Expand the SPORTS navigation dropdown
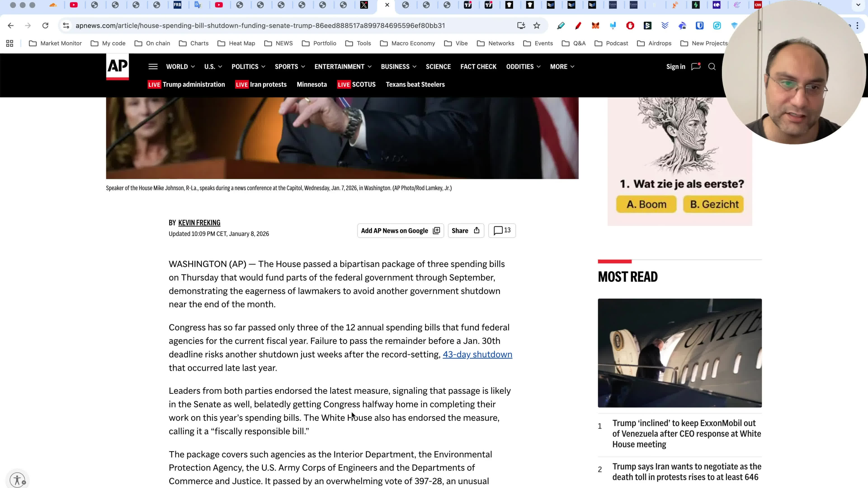The height and width of the screenshot is (488, 868). pyautogui.click(x=290, y=67)
